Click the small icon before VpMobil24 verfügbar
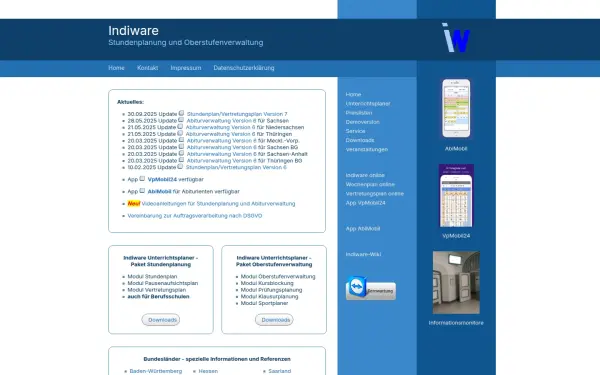This screenshot has width=600, height=375. pyautogui.click(x=142, y=179)
